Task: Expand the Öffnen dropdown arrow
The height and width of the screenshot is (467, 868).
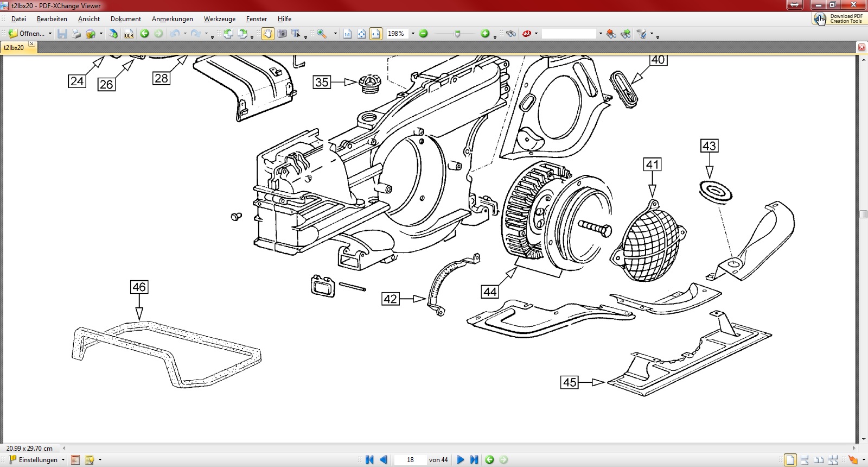Action: [50, 34]
